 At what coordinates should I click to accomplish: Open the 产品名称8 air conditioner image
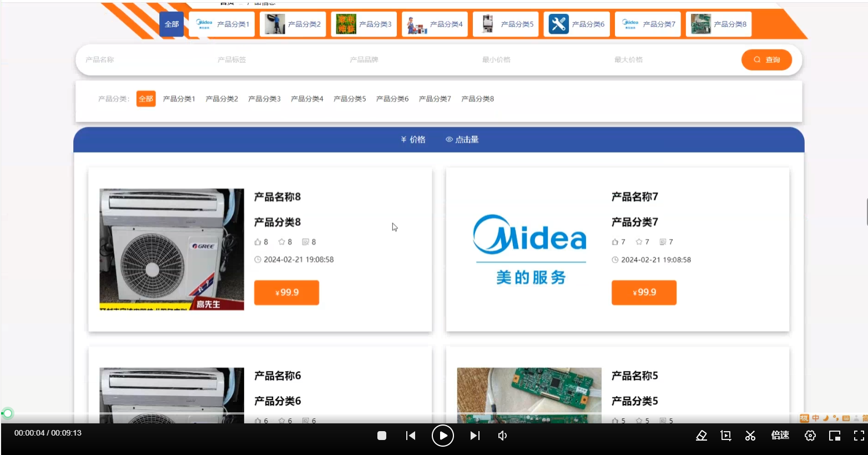tap(171, 249)
